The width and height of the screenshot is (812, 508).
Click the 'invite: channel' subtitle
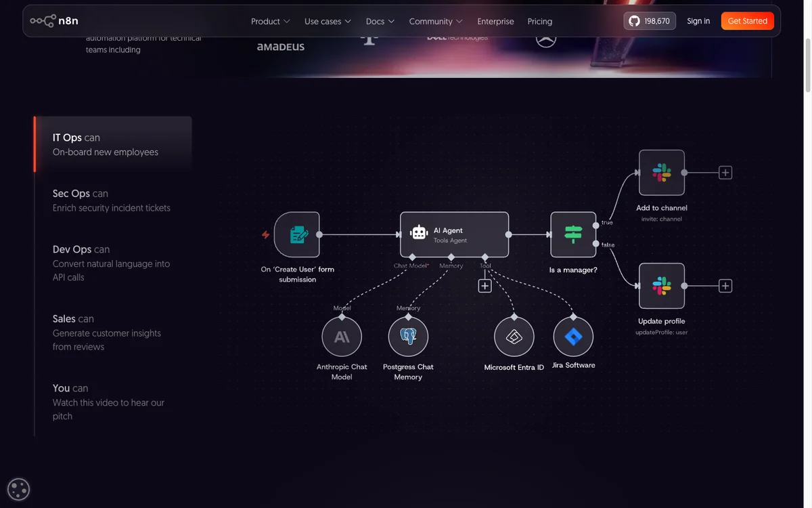pos(662,219)
